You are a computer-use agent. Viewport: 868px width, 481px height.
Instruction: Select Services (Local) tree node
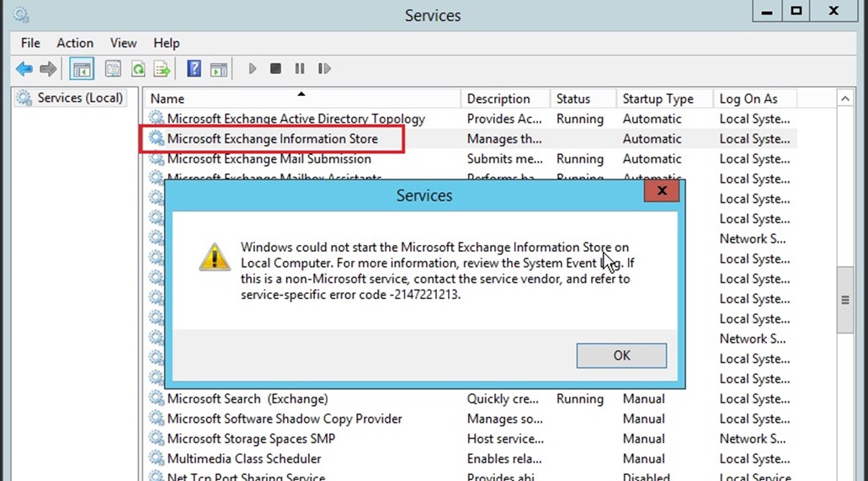click(70, 98)
